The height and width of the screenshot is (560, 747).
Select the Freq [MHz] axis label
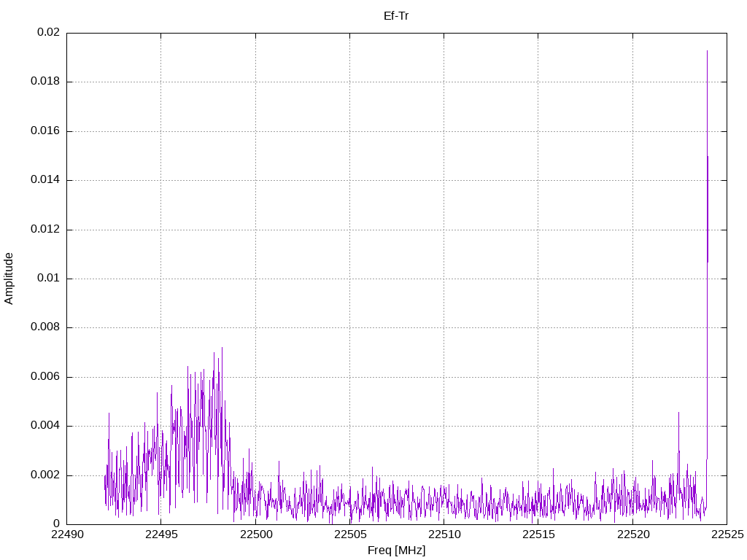click(396, 551)
